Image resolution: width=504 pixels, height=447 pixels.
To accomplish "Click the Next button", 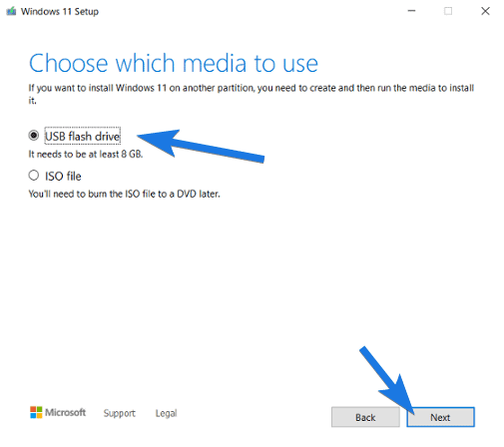I will (x=440, y=417).
